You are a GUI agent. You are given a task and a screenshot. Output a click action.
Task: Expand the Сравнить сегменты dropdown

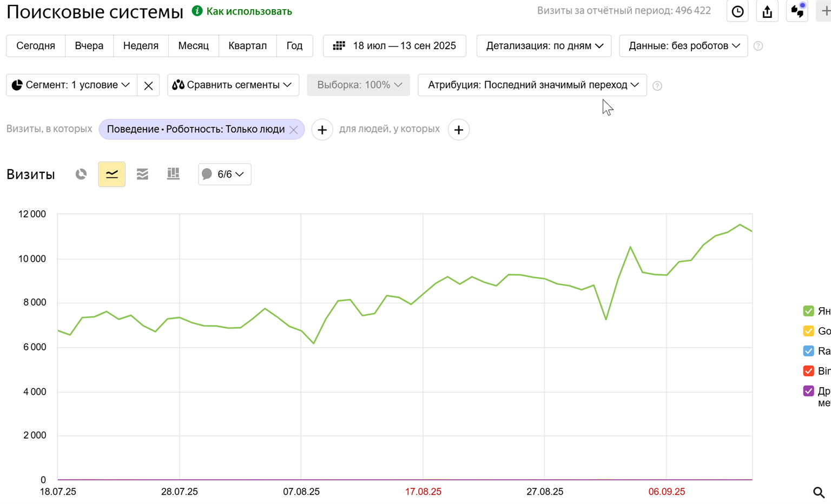point(233,85)
